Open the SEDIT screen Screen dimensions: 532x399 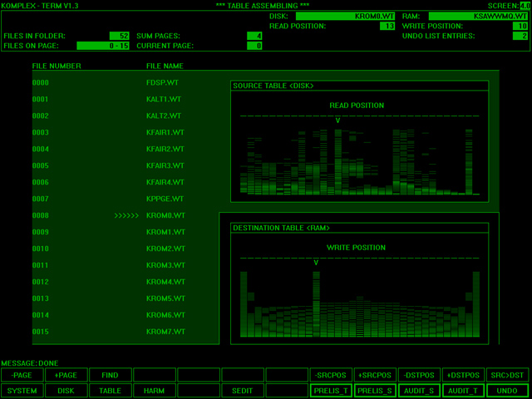pyautogui.click(x=243, y=391)
